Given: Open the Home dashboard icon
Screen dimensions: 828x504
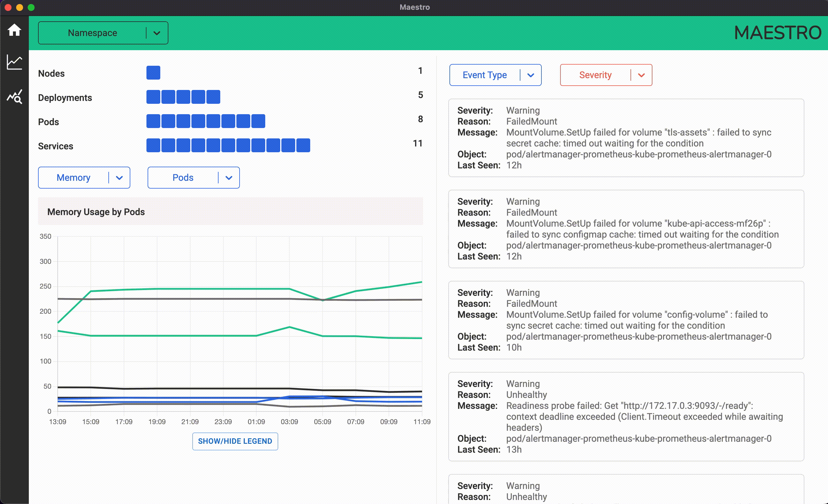Looking at the screenshot, I should pos(14,30).
